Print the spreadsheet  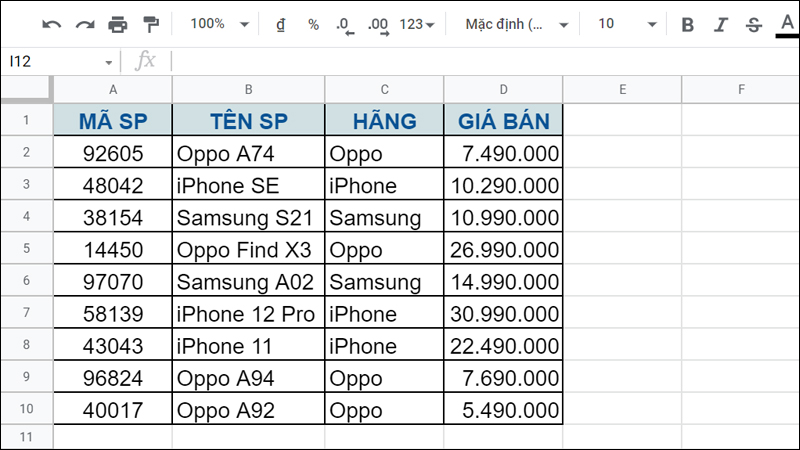118,24
